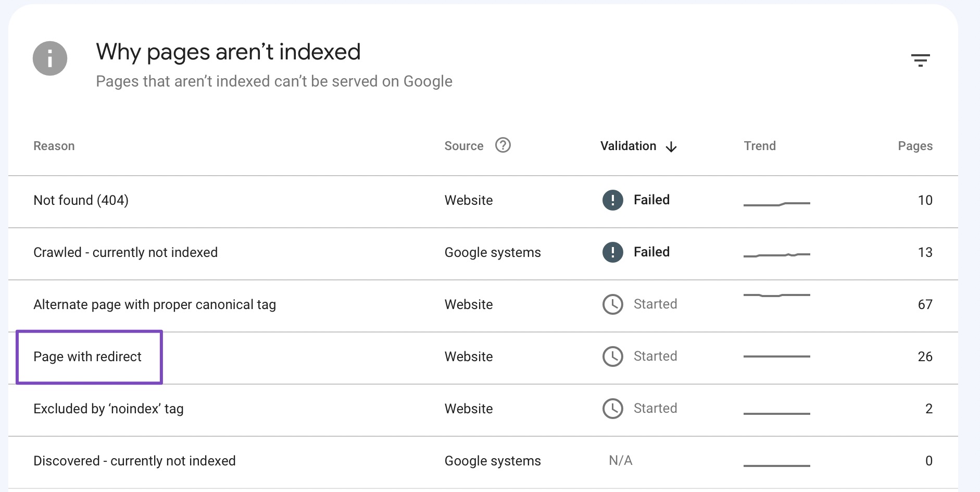980x492 pixels.
Task: Open the 'Page with redirect' reason
Action: tap(87, 356)
